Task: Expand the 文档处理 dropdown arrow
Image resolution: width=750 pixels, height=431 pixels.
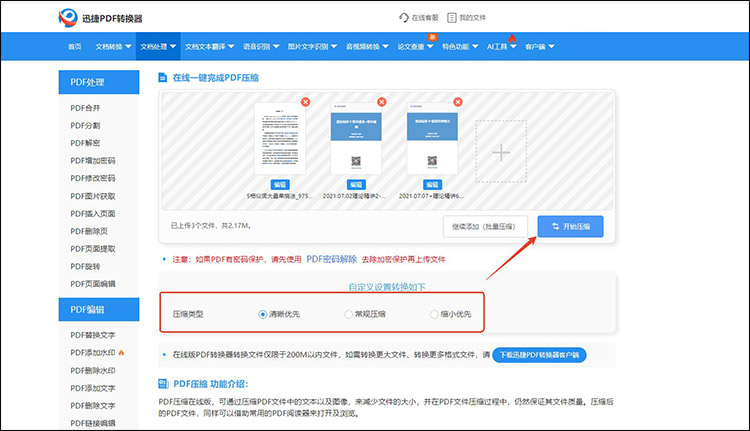Action: tap(173, 46)
